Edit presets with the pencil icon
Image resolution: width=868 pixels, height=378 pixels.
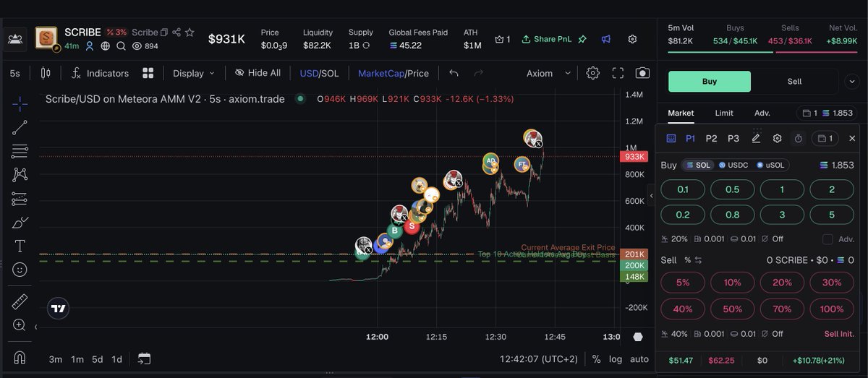pyautogui.click(x=756, y=138)
